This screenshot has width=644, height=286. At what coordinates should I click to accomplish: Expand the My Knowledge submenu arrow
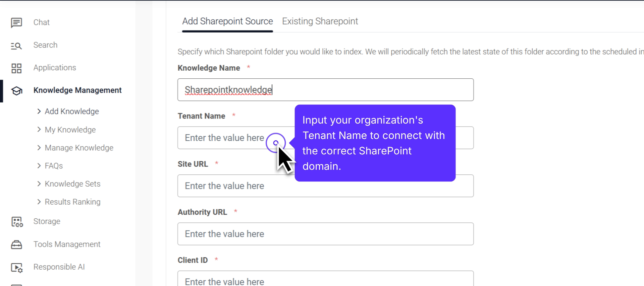[39, 130]
